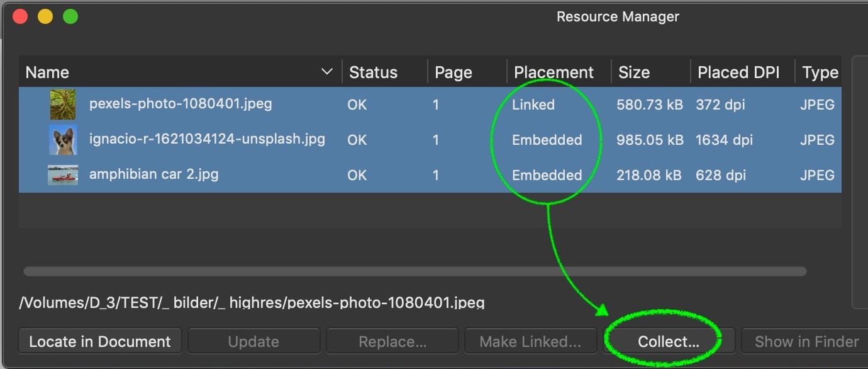Sort resources by the Page column
This screenshot has width=868, height=369.
tap(453, 72)
